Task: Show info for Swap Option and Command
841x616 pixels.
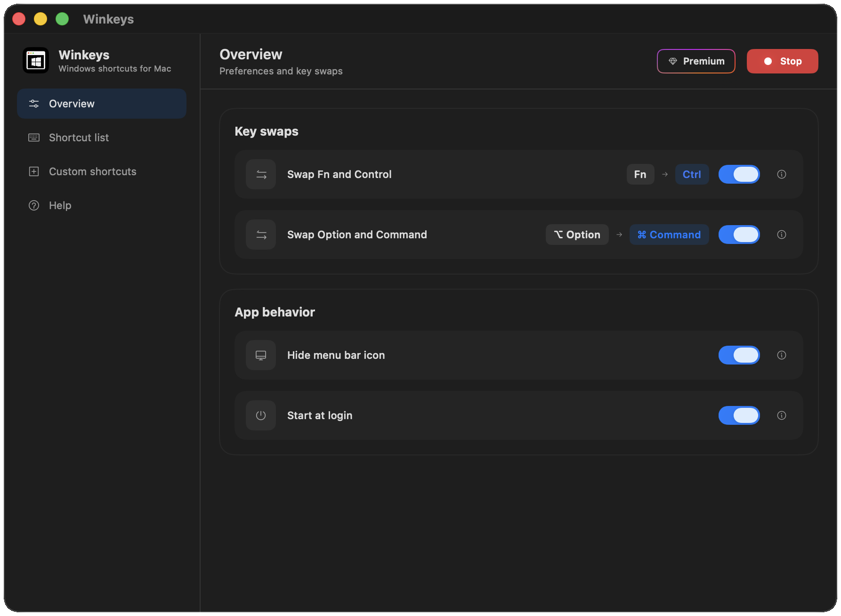Action: click(x=782, y=235)
